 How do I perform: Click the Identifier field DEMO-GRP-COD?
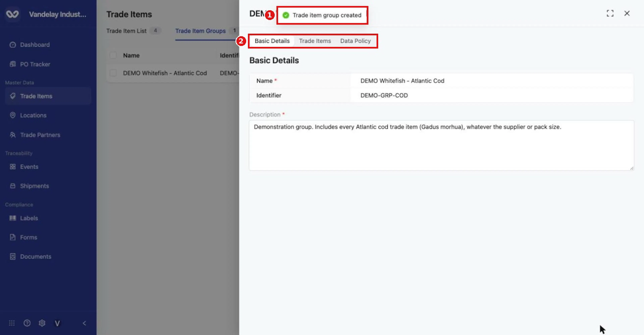pos(384,95)
